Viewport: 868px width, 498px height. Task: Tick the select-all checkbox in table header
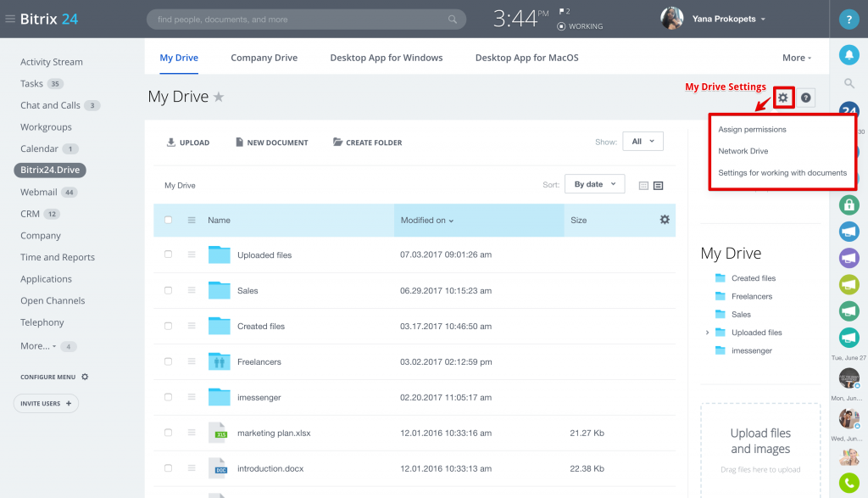click(169, 220)
